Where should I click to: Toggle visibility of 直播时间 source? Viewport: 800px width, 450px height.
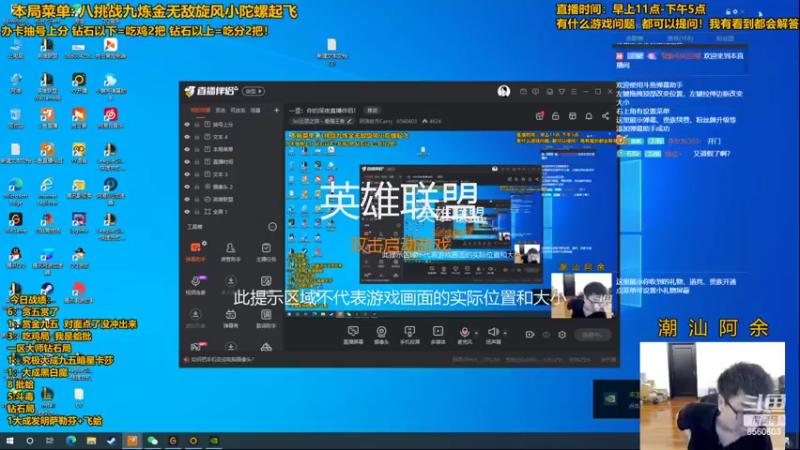point(187,162)
